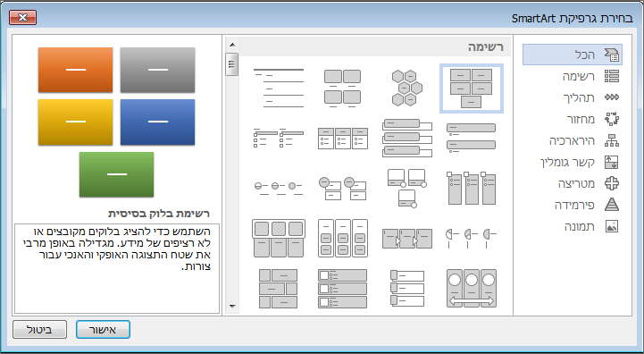644x354 pixels.
Task: Choose the Horizontal Bullet List layout with three columns
Action: (x=342, y=139)
